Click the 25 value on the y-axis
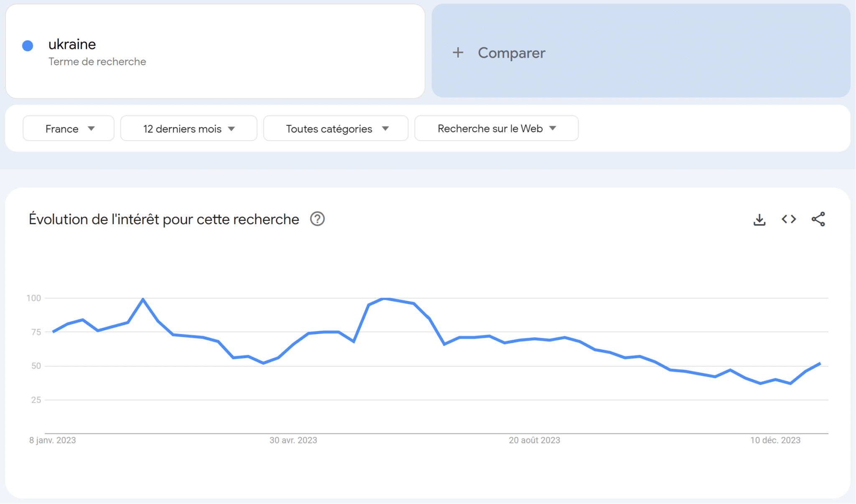The width and height of the screenshot is (856, 504). (36, 400)
